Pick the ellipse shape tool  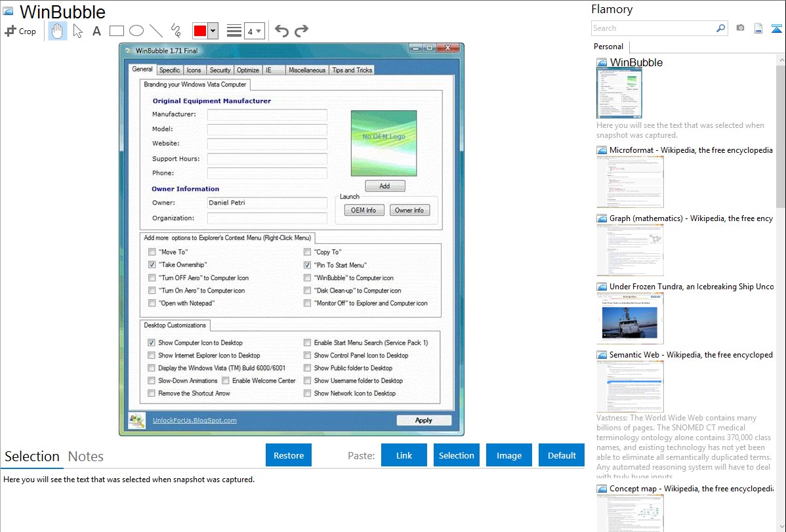pyautogui.click(x=136, y=31)
